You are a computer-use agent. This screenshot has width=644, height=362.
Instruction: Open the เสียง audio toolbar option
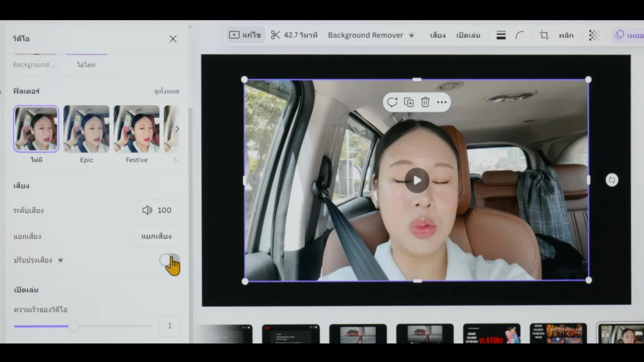pyautogui.click(x=437, y=35)
